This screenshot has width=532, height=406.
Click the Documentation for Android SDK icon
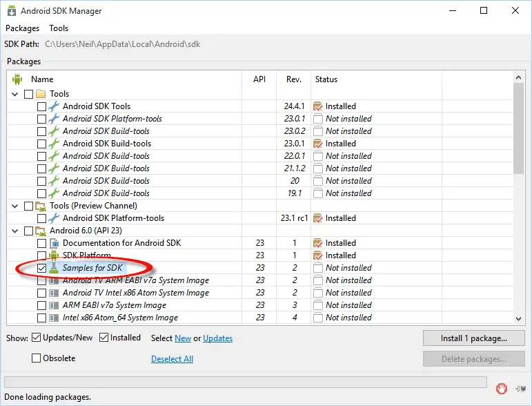point(54,243)
